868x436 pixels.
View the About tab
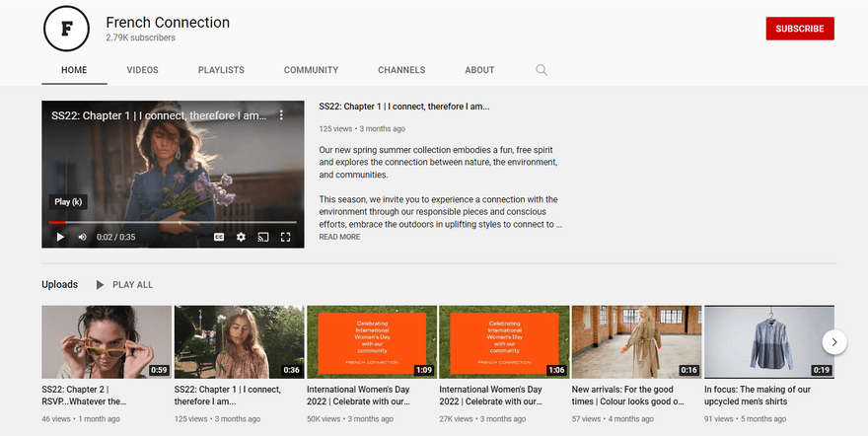(x=479, y=70)
